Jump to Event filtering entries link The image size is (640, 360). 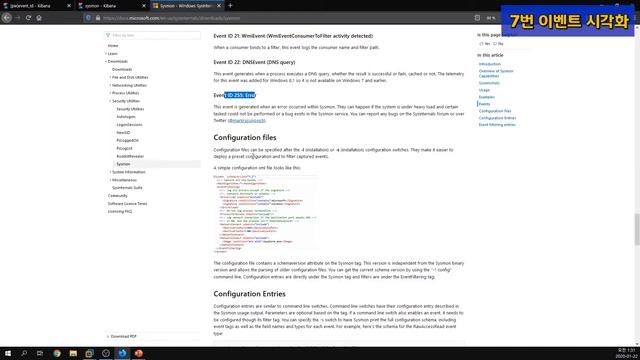coord(497,125)
